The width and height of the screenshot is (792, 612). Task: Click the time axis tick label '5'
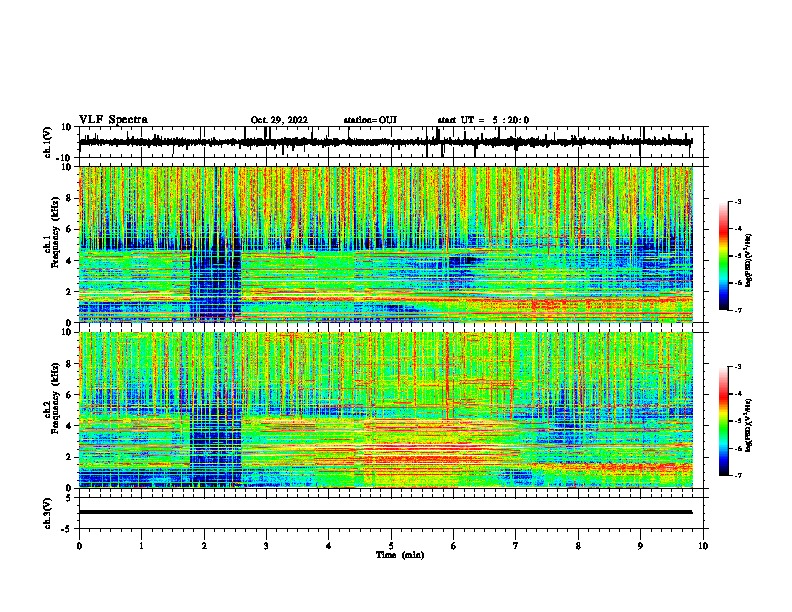click(x=391, y=546)
